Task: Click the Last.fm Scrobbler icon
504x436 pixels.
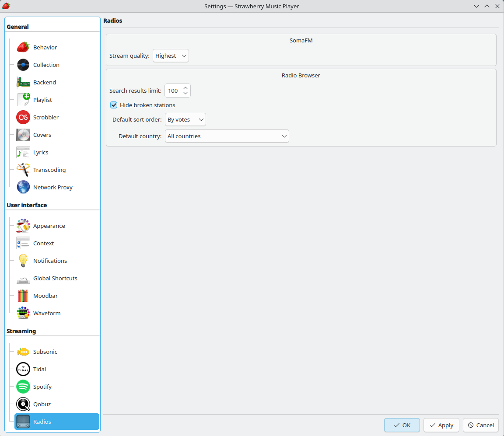Action: pos(23,117)
